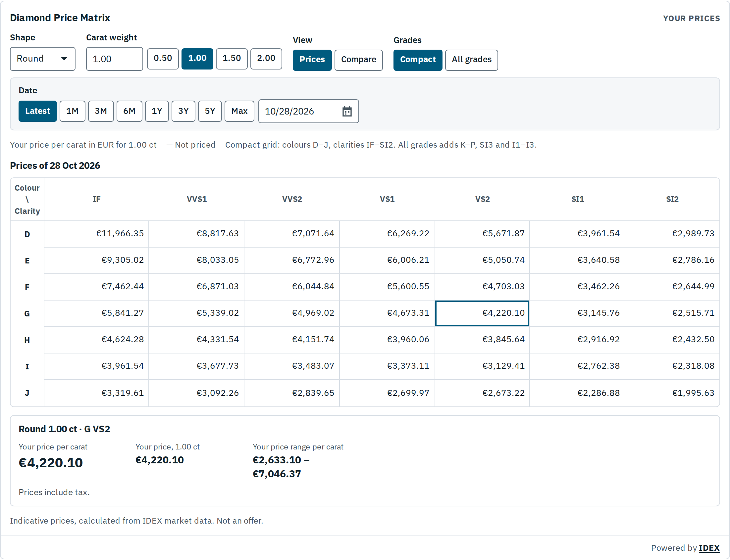Switch to the Prices view

tap(312, 60)
